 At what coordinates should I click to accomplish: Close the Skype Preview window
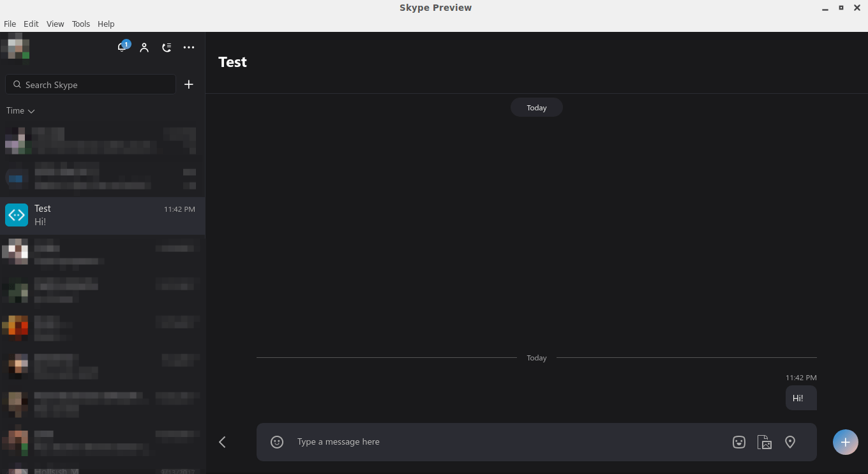tap(857, 8)
